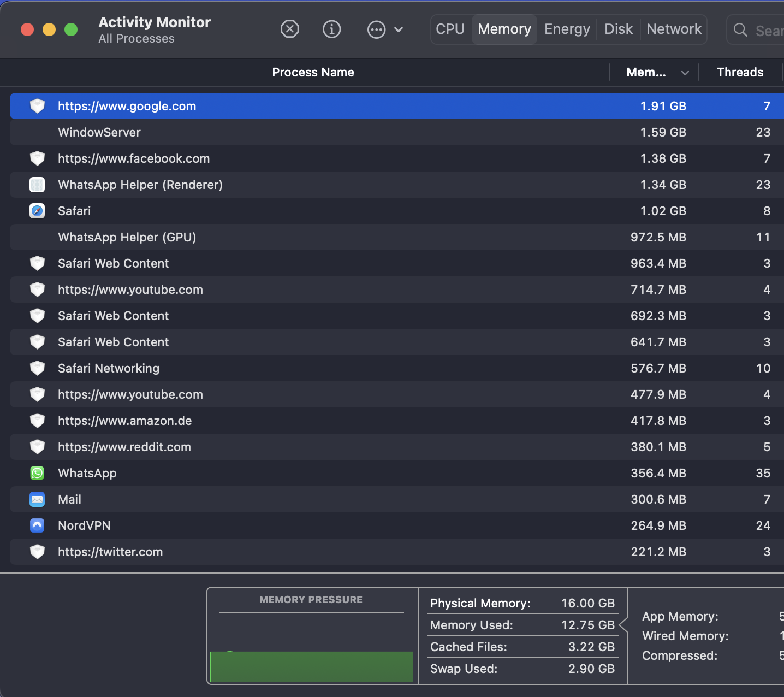The image size is (784, 697).
Task: Click the Safari process name
Action: [74, 211]
